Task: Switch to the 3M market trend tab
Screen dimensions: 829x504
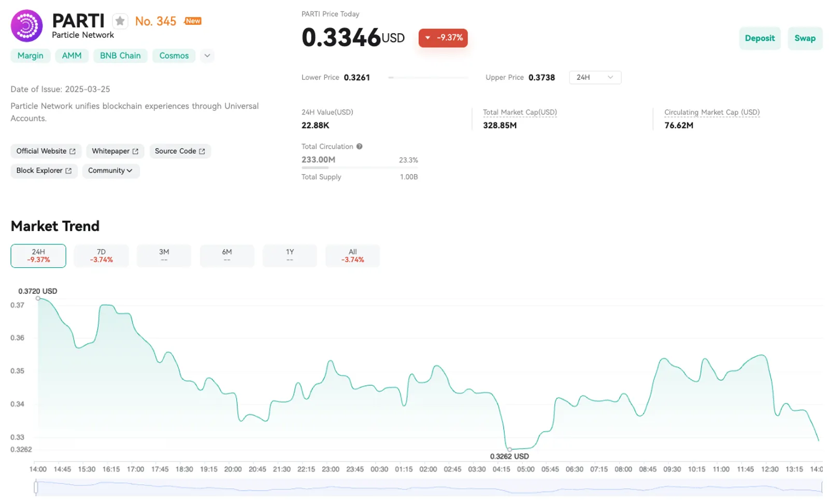Action: click(164, 256)
